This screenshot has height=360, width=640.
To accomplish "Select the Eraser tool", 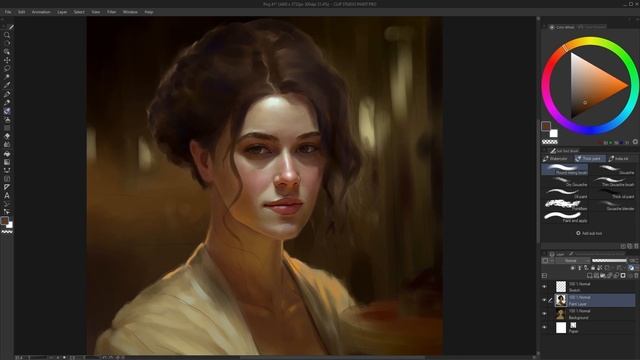I will [7, 136].
